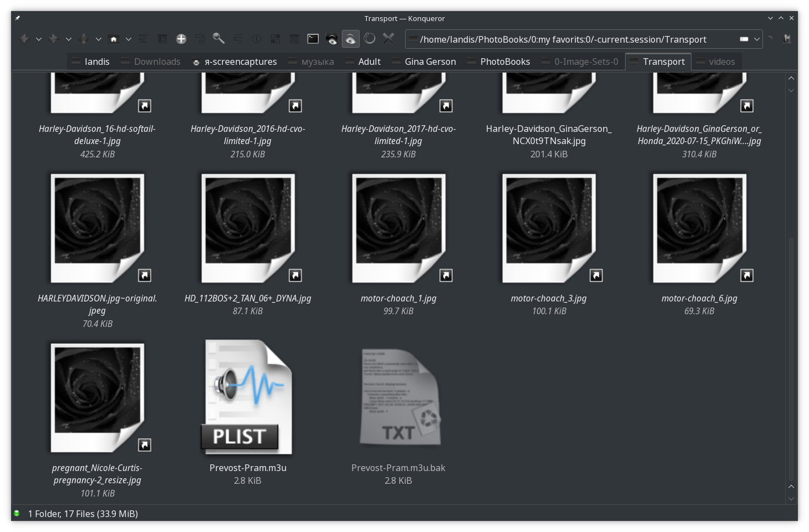Click filename Harley-Davidson_2016-hd-cvo-limited-1.jpg
This screenshot has width=809, height=532.
(248, 135)
